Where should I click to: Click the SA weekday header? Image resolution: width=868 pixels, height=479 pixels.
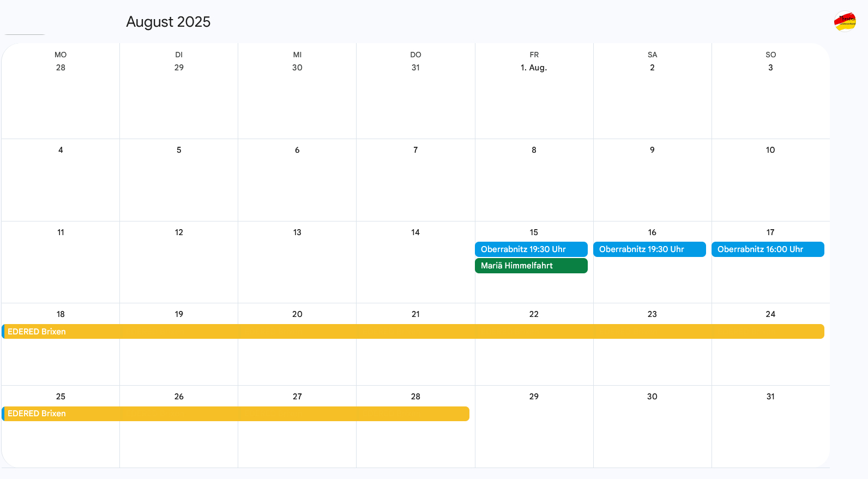(x=652, y=55)
